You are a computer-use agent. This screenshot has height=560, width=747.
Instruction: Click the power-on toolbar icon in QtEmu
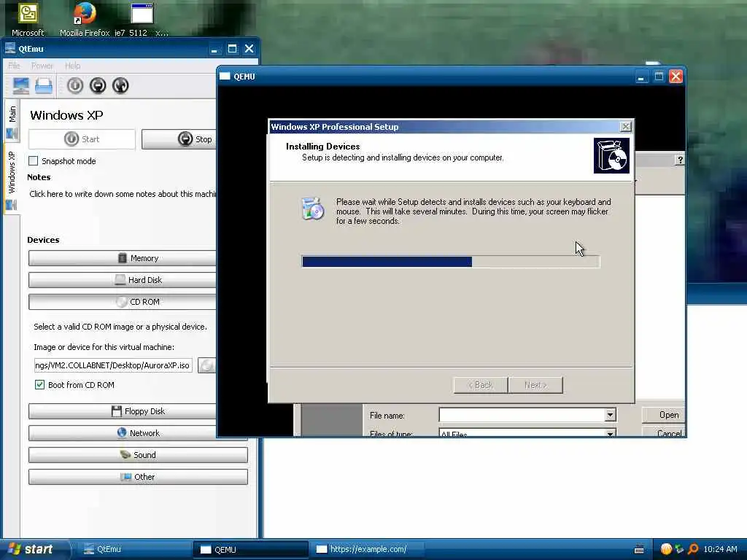coord(75,86)
